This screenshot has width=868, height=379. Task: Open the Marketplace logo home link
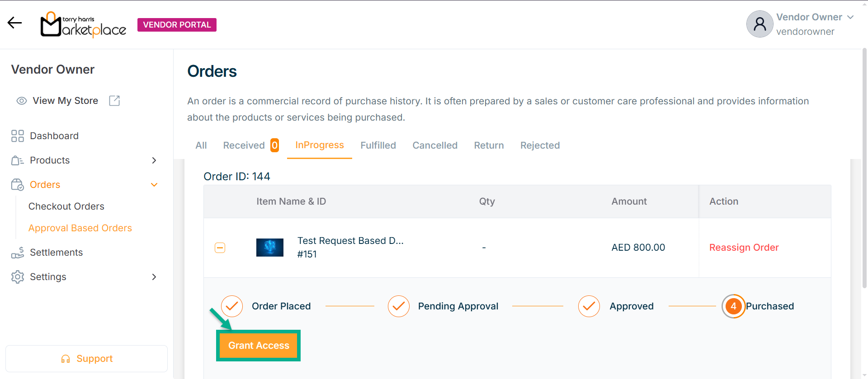point(83,25)
